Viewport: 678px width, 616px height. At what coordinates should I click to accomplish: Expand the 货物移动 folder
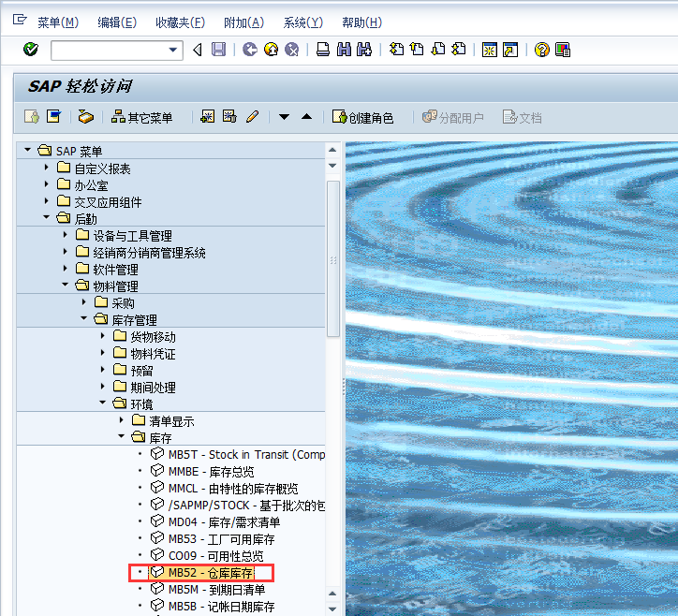[102, 335]
